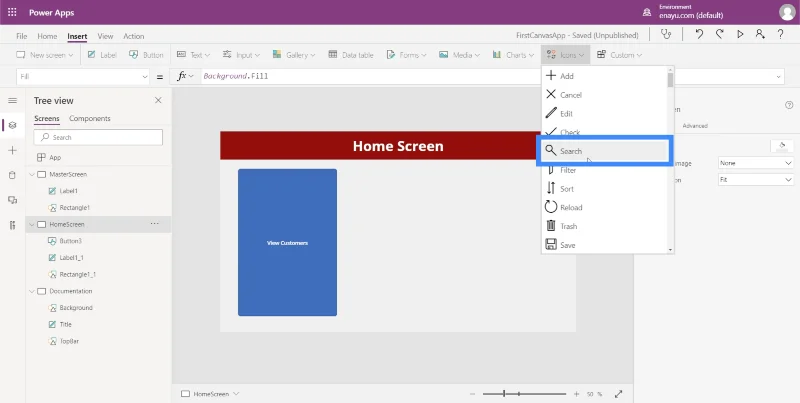Click the Tree view search field

(98, 137)
